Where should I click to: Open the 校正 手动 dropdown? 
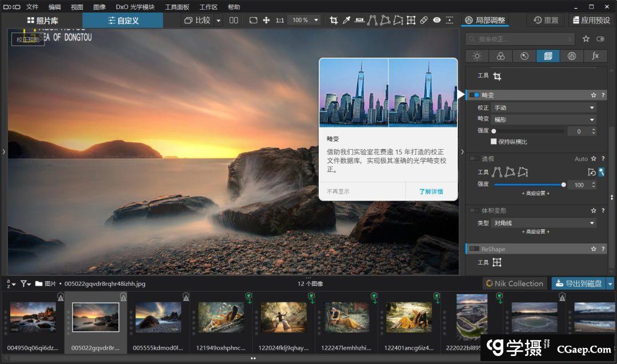[544, 107]
